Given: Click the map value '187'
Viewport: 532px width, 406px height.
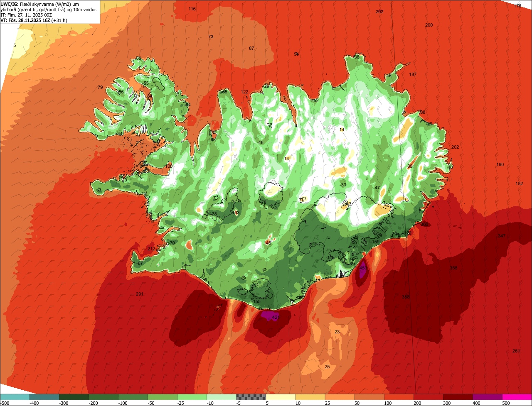Looking at the screenshot, I should pos(413,75).
